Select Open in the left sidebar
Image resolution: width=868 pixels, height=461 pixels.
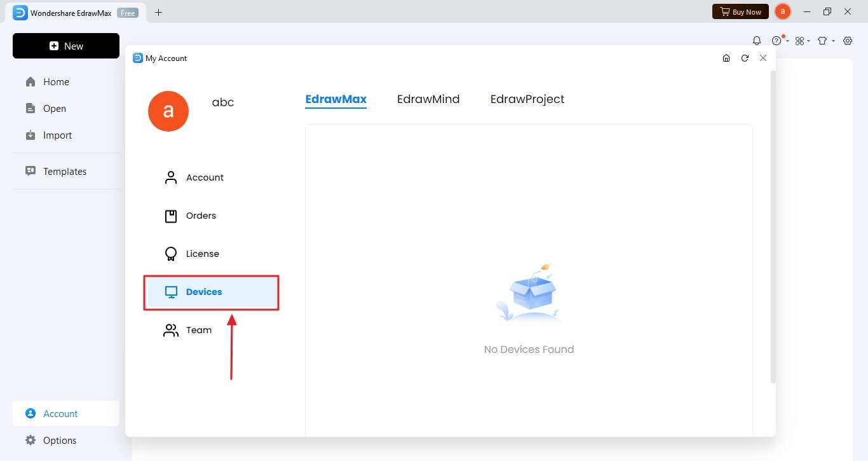point(66,109)
